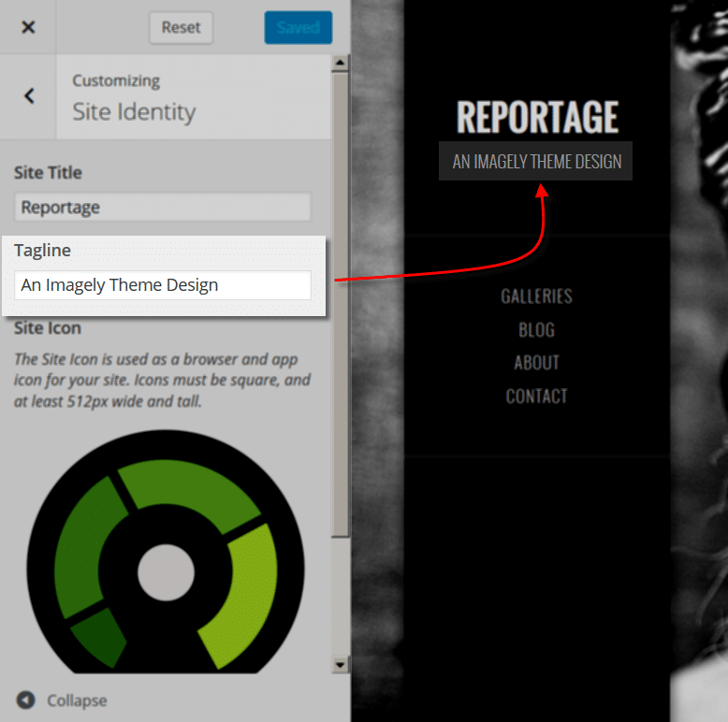Click into the Tagline input field
Screen dimensions: 728x722
pyautogui.click(x=163, y=285)
